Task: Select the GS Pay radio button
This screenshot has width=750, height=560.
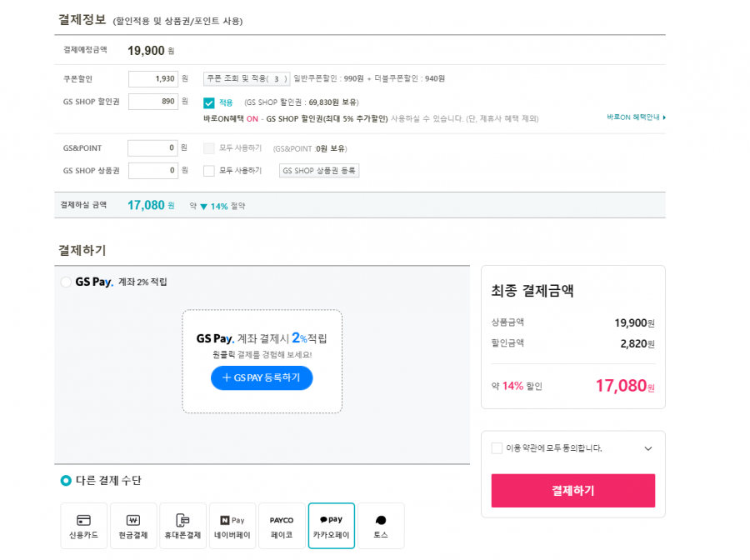Action: tap(66, 282)
